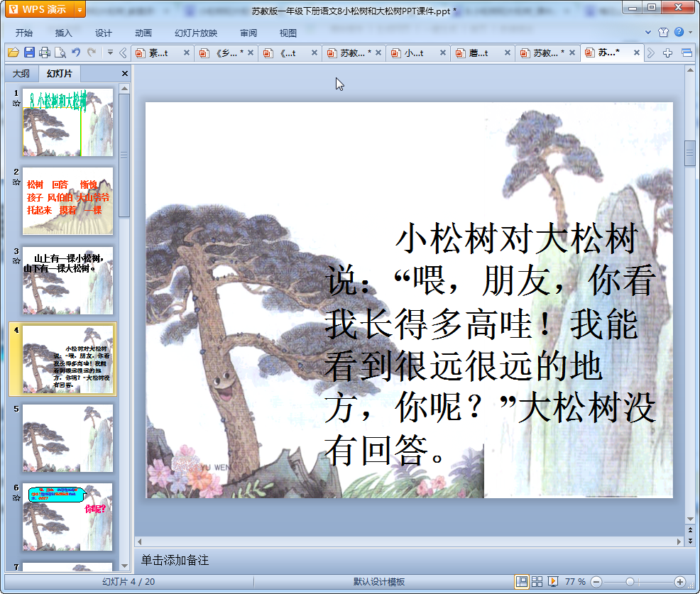Switch to slide sorter view icon
This screenshot has height=594, width=700.
[537, 581]
